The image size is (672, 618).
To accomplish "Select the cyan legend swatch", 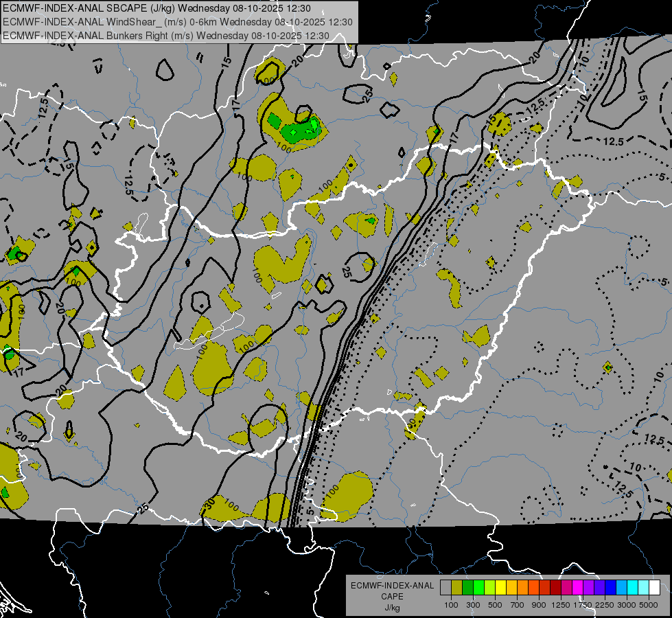I will [633, 588].
